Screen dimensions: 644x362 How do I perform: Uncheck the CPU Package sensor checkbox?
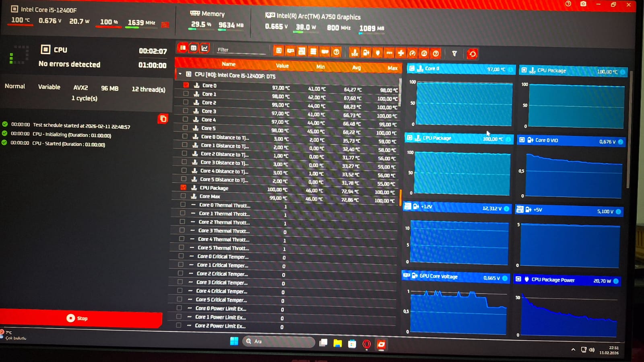184,187
